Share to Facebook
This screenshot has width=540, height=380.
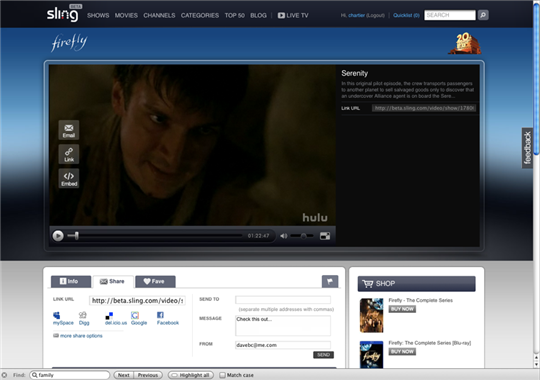168,318
